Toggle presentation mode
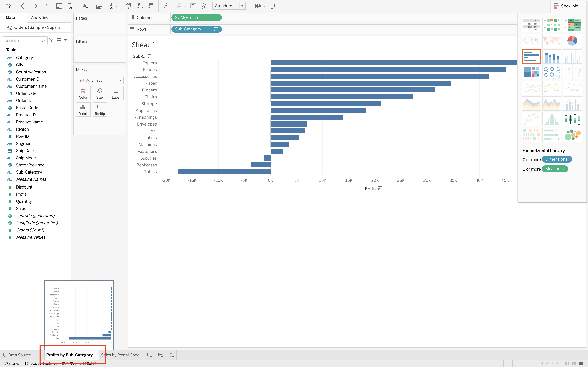This screenshot has height=367, width=588. tap(272, 6)
